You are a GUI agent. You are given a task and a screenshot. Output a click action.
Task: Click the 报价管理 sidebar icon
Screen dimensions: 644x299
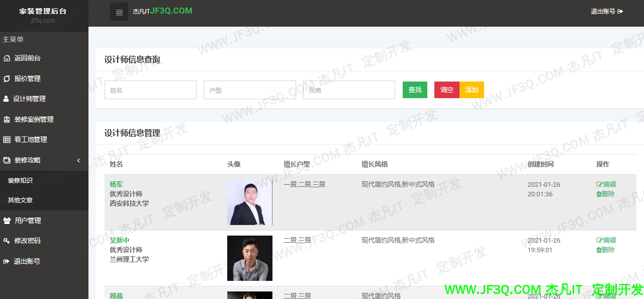coord(7,79)
